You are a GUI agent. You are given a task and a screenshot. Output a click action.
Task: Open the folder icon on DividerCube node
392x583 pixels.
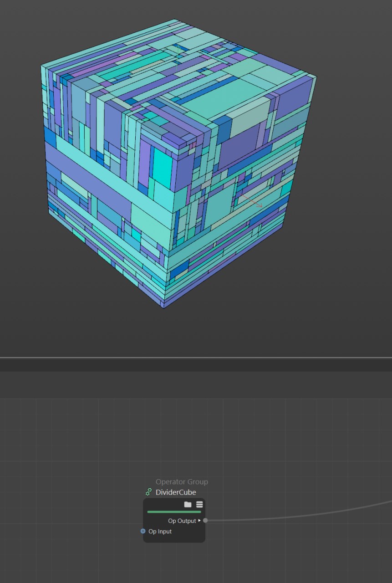pyautogui.click(x=188, y=504)
